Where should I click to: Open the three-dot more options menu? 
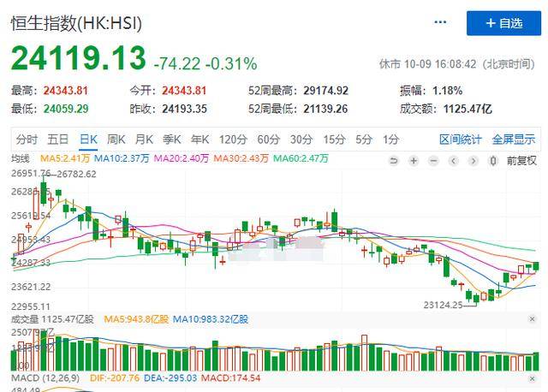click(x=440, y=22)
